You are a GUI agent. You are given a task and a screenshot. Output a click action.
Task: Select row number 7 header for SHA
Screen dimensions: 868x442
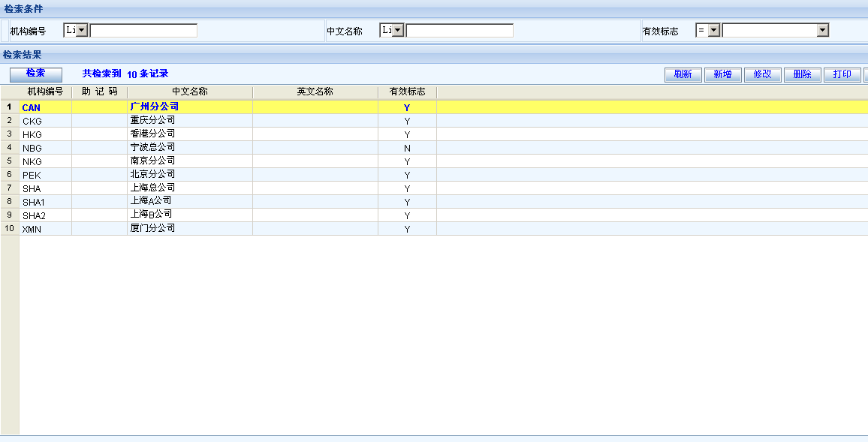(10, 188)
